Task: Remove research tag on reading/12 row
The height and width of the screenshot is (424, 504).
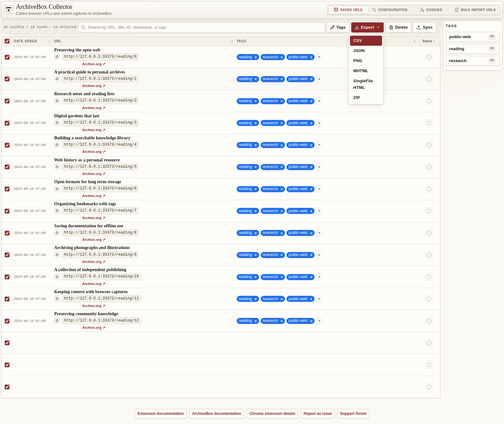Action: pyautogui.click(x=282, y=321)
